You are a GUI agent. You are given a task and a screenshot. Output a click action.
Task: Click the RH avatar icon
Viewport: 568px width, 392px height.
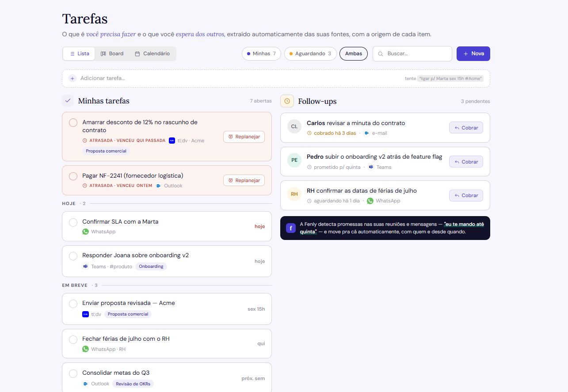coord(294,194)
